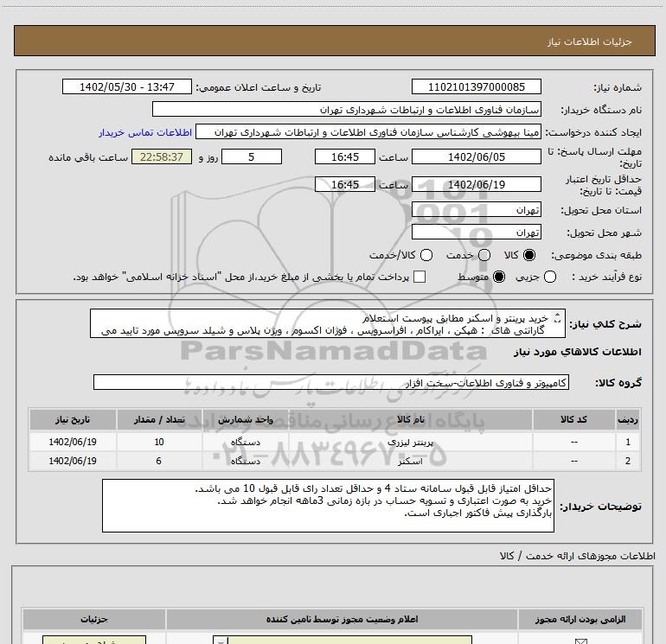666x644 pixels.
Task: Click the گروه کالا field کامپیوتر و فناوری اطلاعات
Action: [331, 382]
